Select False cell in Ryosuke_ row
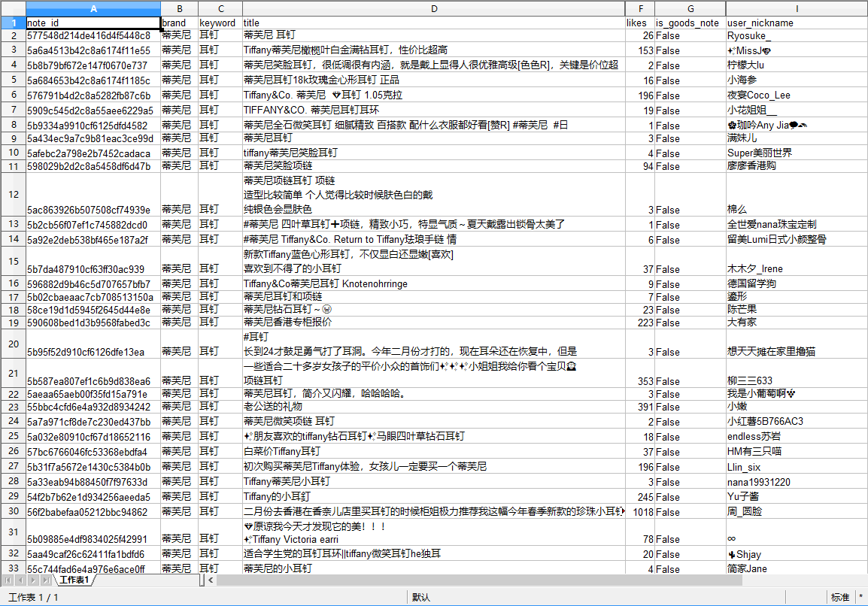Screen dimensions: 868x606 [690, 35]
